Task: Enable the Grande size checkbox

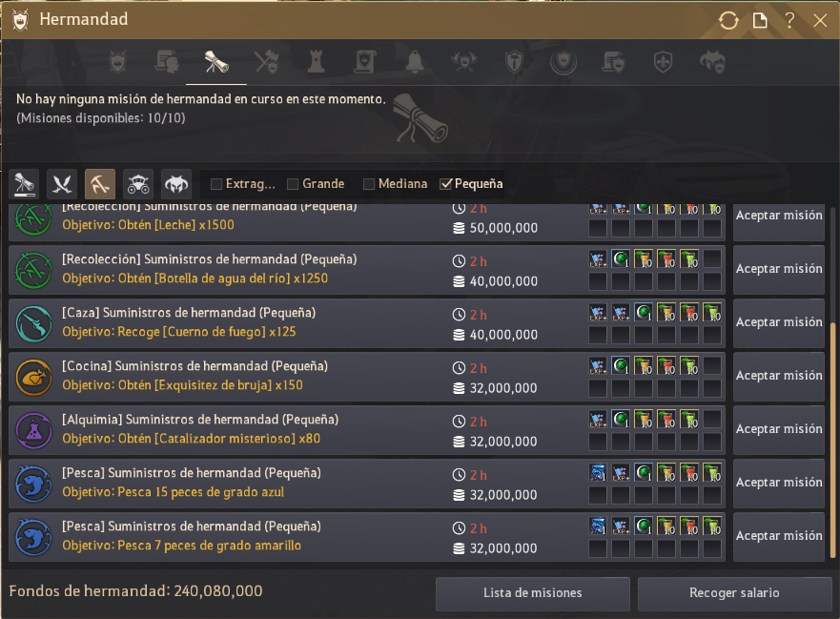Action: [x=293, y=184]
